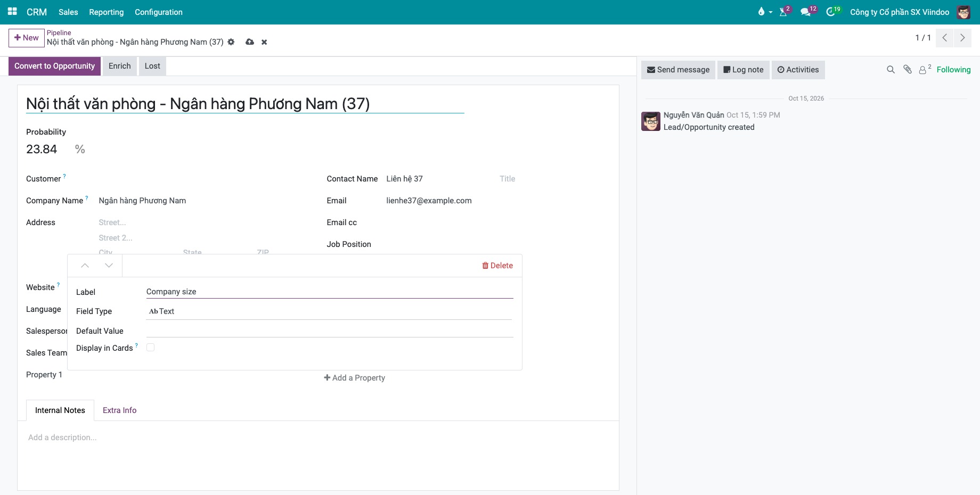The height and width of the screenshot is (495, 980).
Task: Open the main apps grid menu
Action: click(12, 12)
